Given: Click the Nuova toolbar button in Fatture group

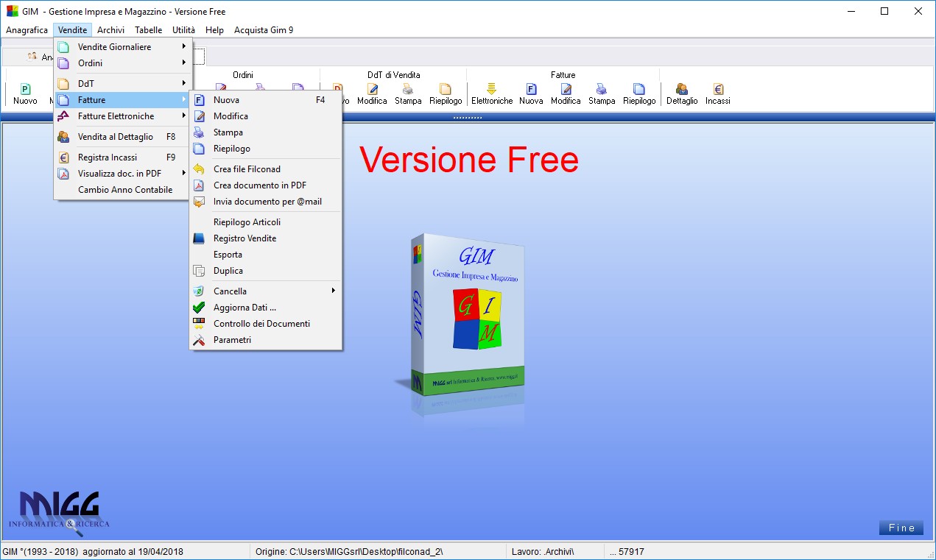Looking at the screenshot, I should pos(531,94).
